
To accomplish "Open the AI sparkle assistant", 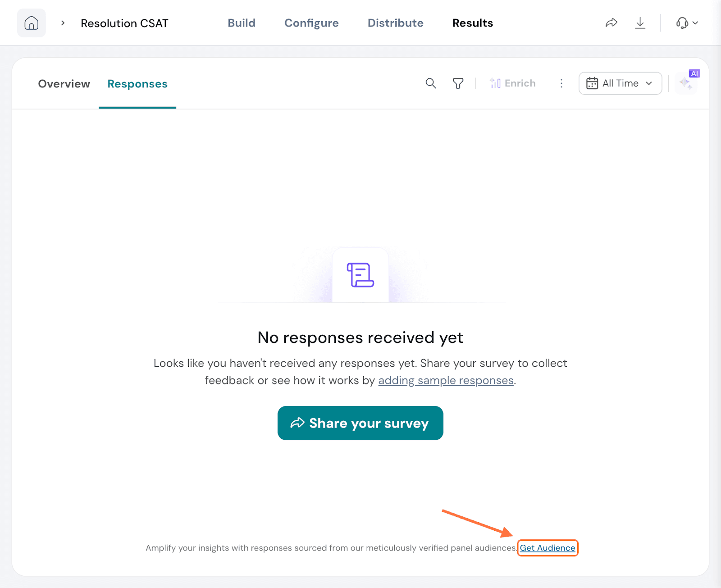I will [686, 83].
